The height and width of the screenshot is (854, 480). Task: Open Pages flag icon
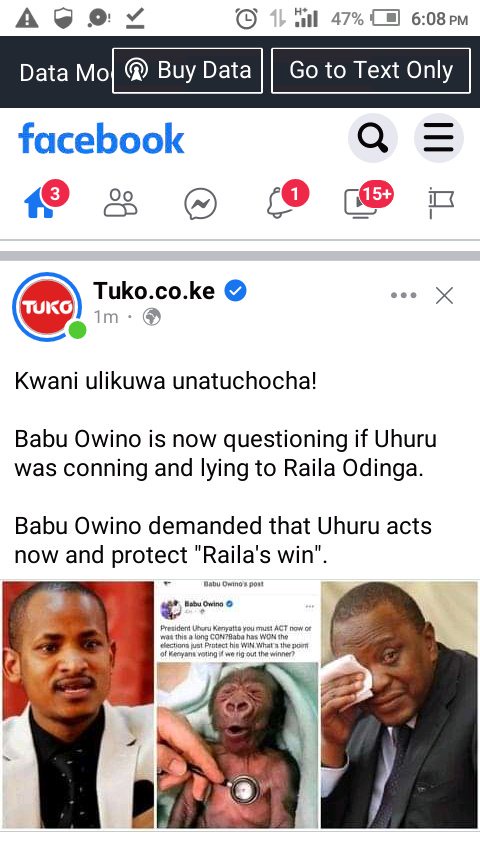pyautogui.click(x=441, y=203)
